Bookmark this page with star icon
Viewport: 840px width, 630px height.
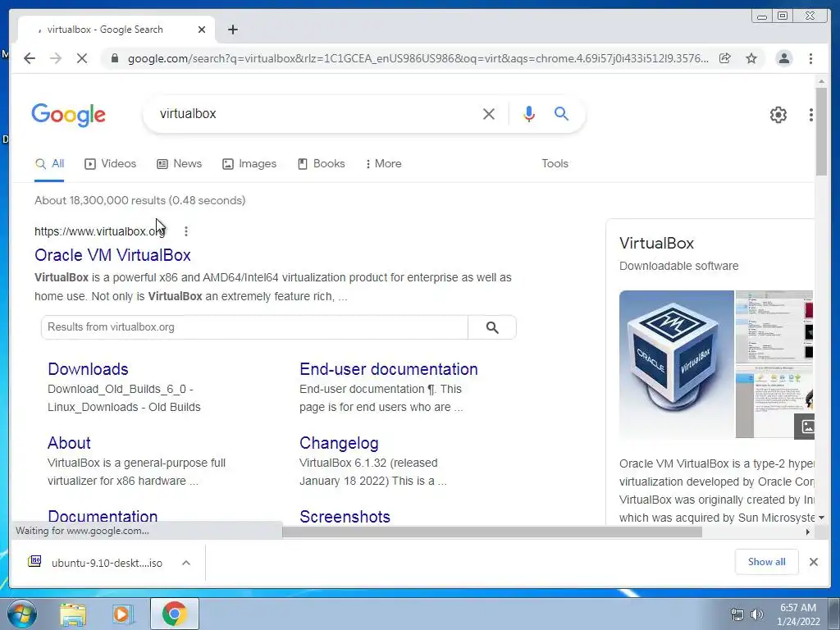point(751,58)
